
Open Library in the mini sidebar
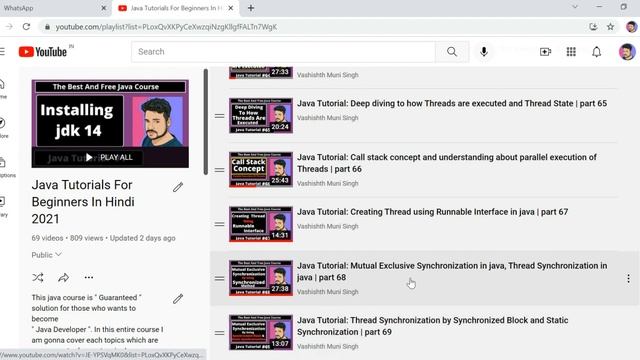3,207
